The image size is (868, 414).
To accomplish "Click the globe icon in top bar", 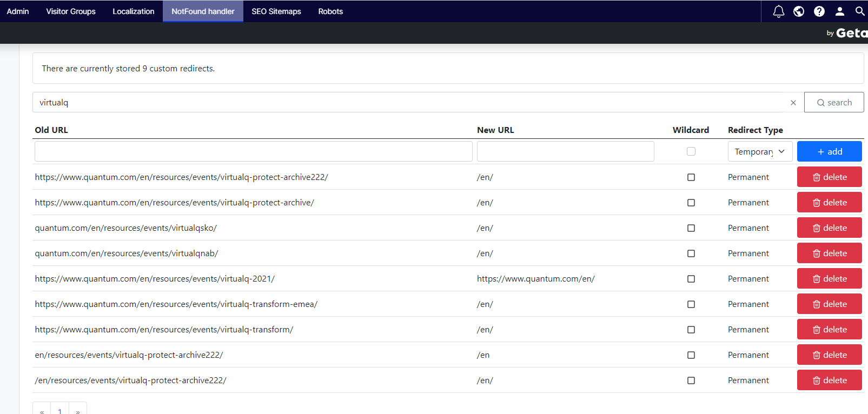I will pyautogui.click(x=799, y=11).
